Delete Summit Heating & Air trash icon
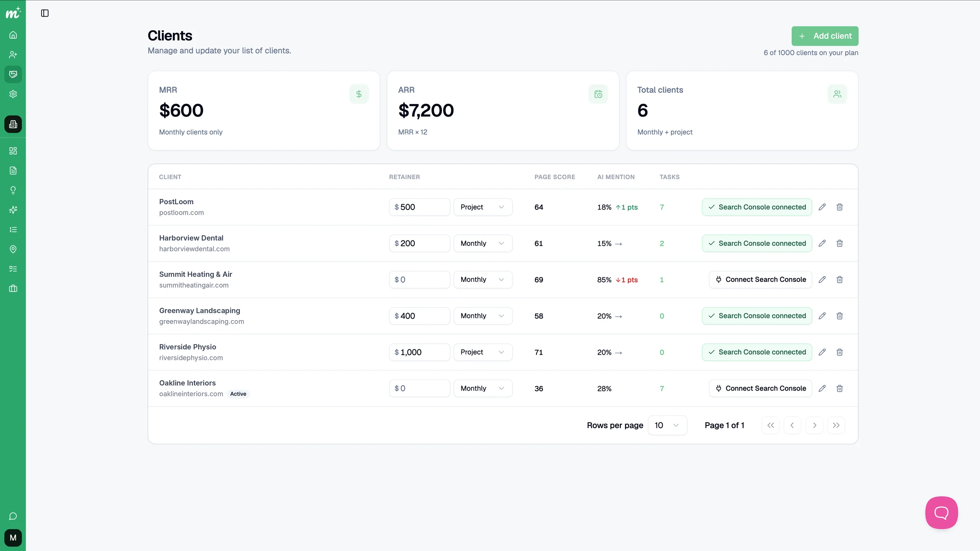980x551 pixels. pyautogui.click(x=840, y=280)
